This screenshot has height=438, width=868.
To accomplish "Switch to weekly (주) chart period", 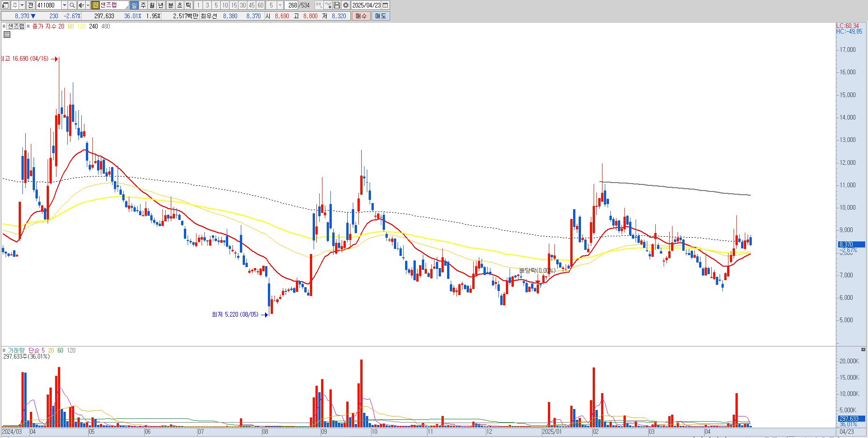I will [x=143, y=5].
